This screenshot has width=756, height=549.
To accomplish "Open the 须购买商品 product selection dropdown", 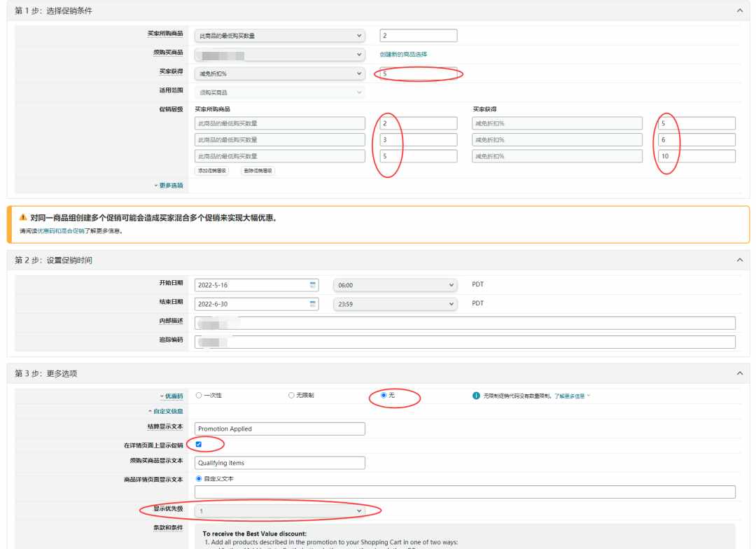I will click(x=279, y=55).
